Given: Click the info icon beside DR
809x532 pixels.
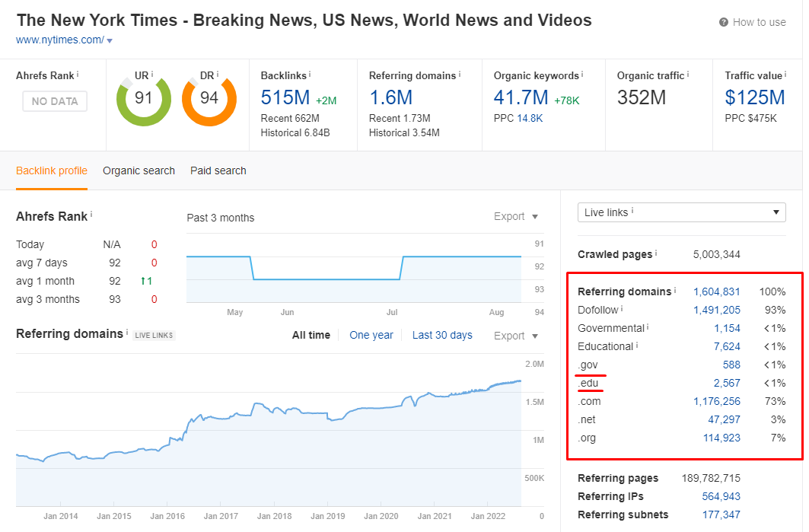Looking at the screenshot, I should [x=217, y=75].
